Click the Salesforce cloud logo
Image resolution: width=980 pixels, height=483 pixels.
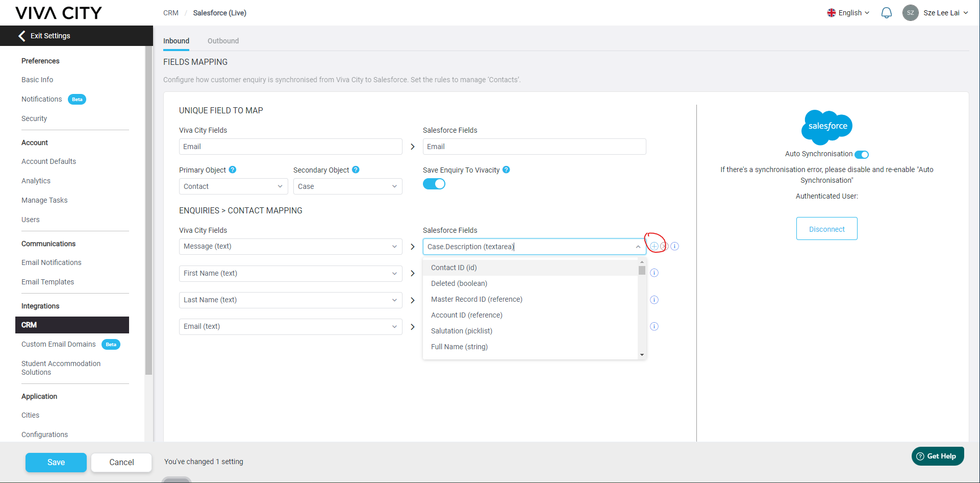pyautogui.click(x=827, y=127)
